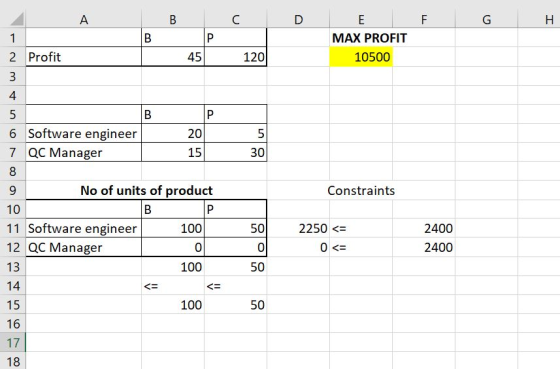
Task: Select the MAX PROFIT heading cell
Action: tap(369, 38)
